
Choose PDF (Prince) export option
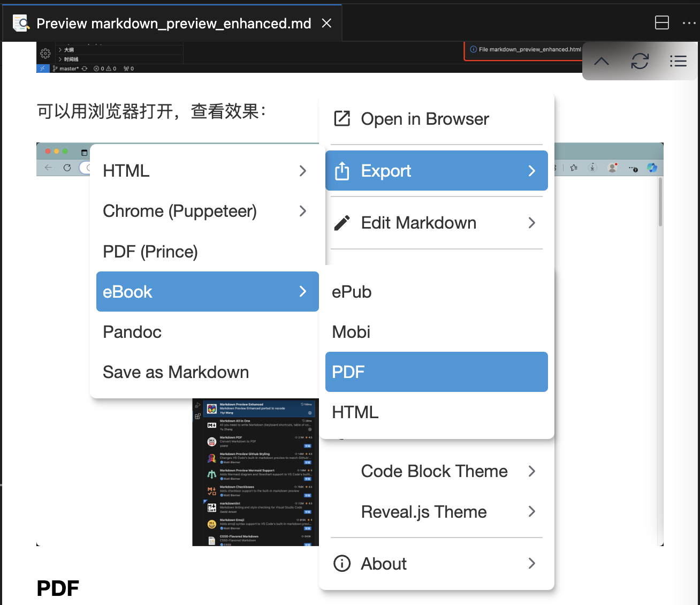tap(208, 251)
